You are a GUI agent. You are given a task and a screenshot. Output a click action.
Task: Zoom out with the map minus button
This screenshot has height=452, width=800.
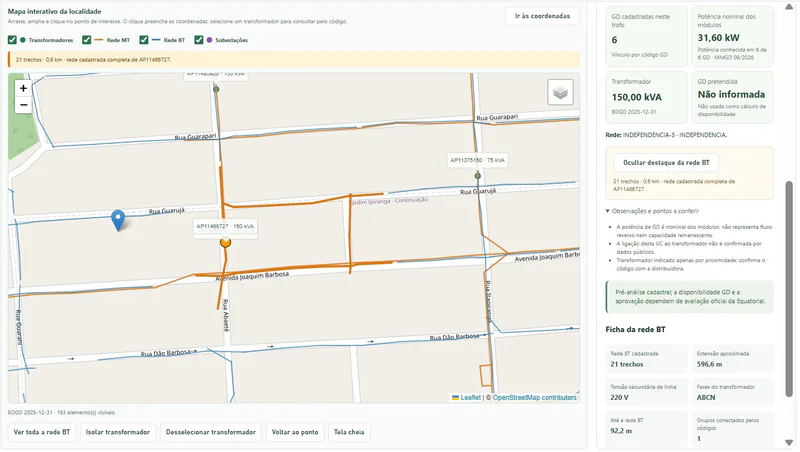click(x=23, y=105)
